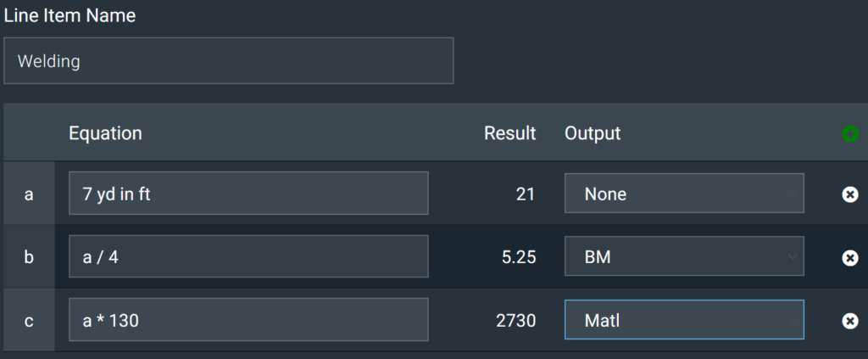Image resolution: width=868 pixels, height=359 pixels.
Task: Click the '7 yd in ft' equation field
Action: pyautogui.click(x=248, y=194)
